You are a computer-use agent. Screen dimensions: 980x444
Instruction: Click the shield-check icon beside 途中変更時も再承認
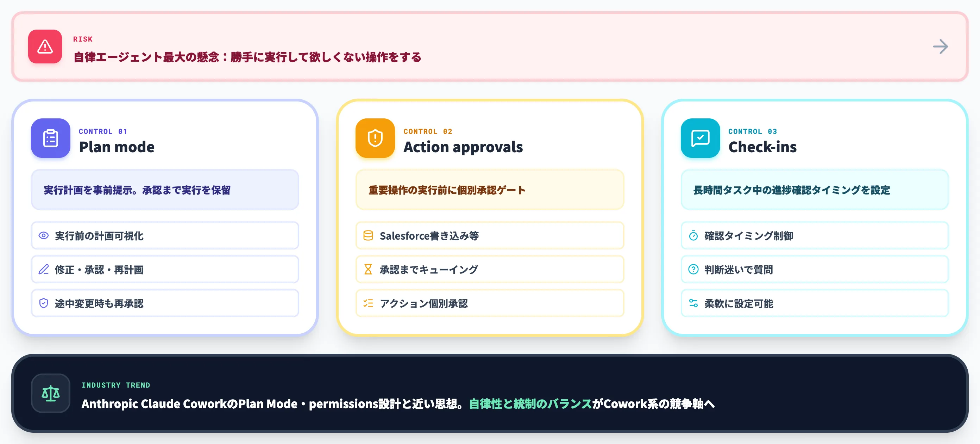tap(44, 303)
